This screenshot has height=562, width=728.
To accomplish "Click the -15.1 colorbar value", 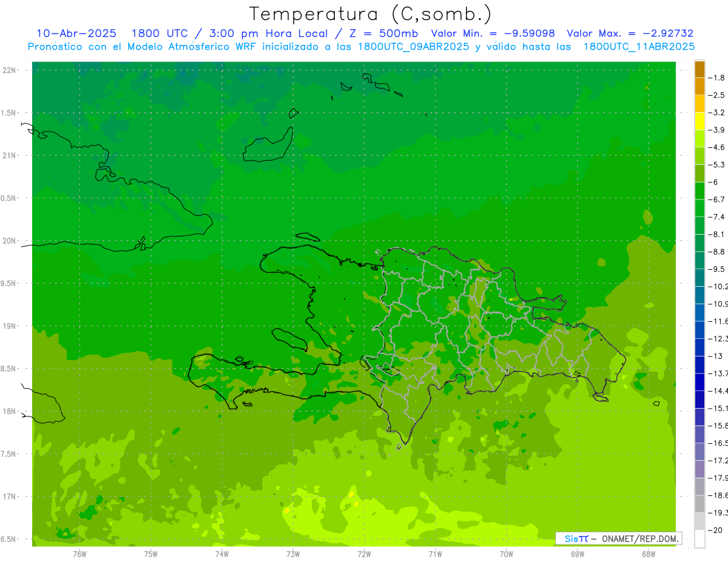I will [x=718, y=408].
